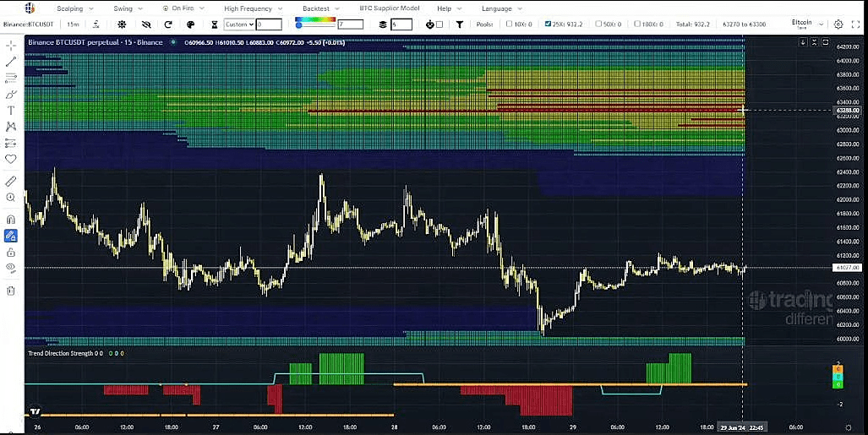Click the stacked layers icon
Screen dimensions: 868x435
click(383, 24)
